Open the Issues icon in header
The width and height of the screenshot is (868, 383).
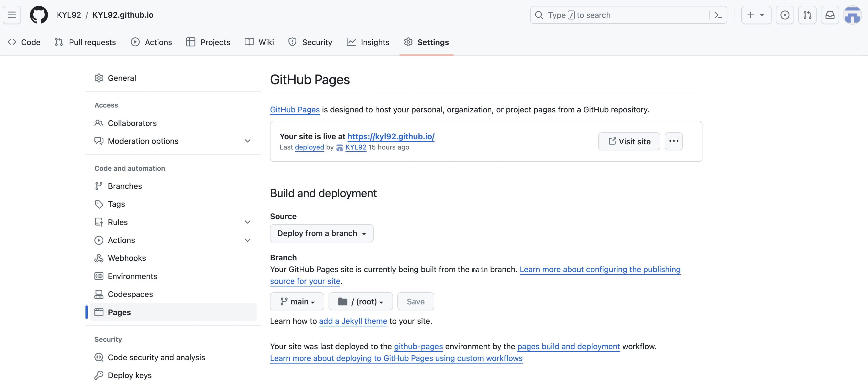click(x=784, y=15)
